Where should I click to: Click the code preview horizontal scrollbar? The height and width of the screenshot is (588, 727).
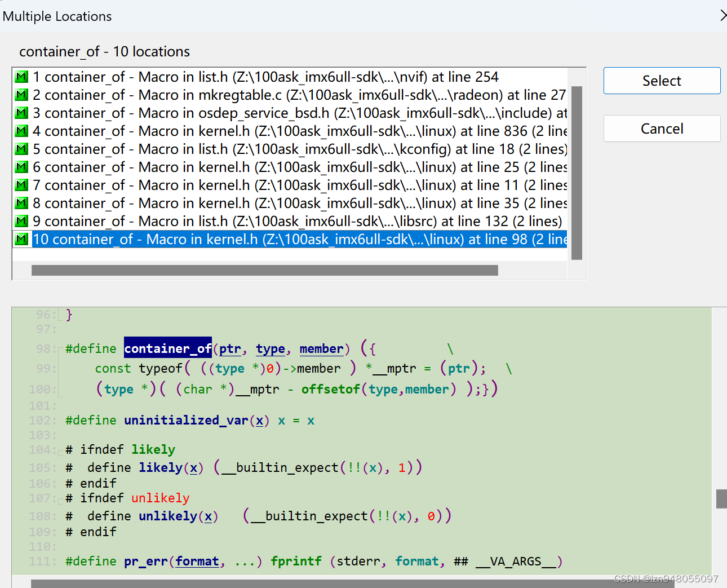click(352, 583)
